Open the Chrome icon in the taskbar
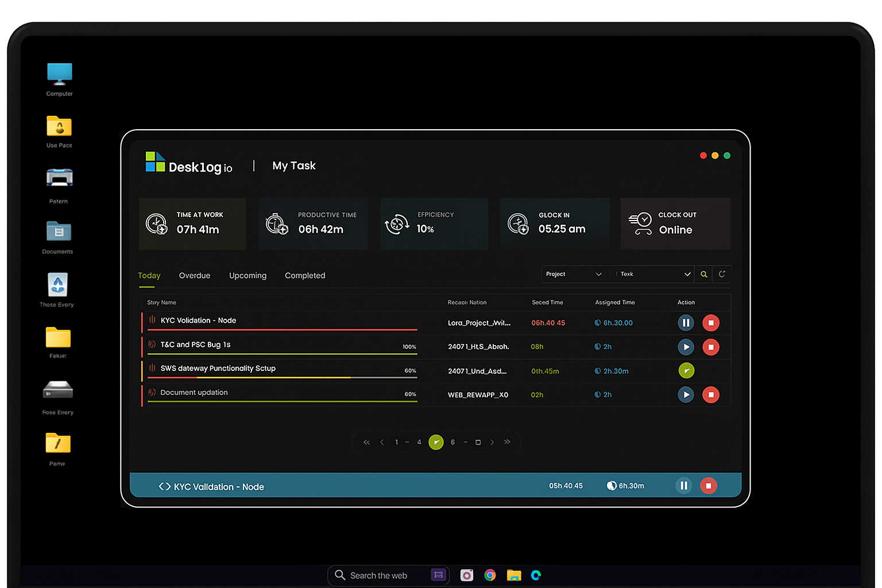This screenshot has height=588, width=882. tap(490, 575)
